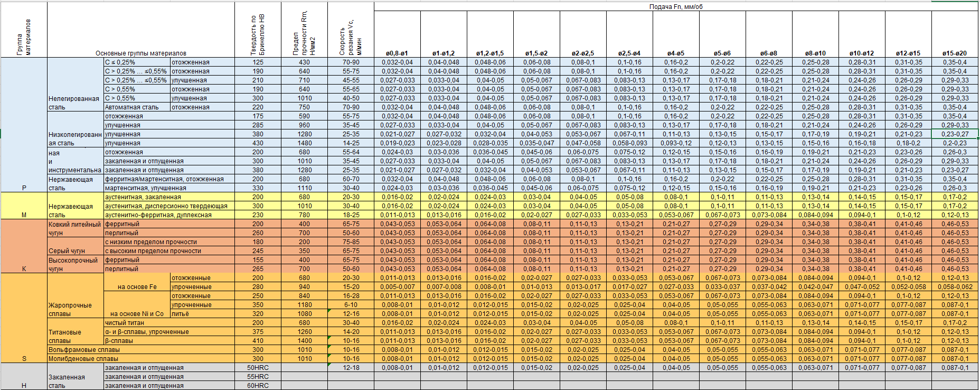The image size is (980, 390).
Task: Select the 60HRC hardness cell
Action: click(x=258, y=386)
